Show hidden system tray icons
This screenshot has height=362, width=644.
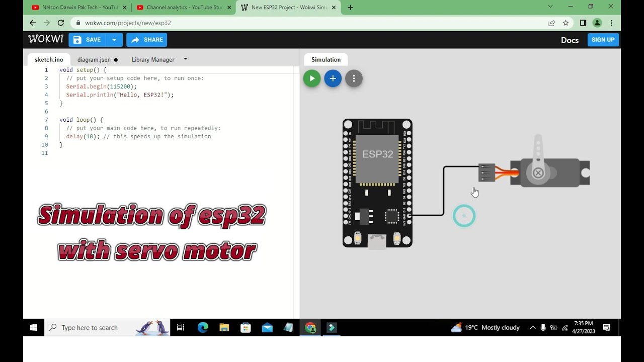tap(533, 327)
